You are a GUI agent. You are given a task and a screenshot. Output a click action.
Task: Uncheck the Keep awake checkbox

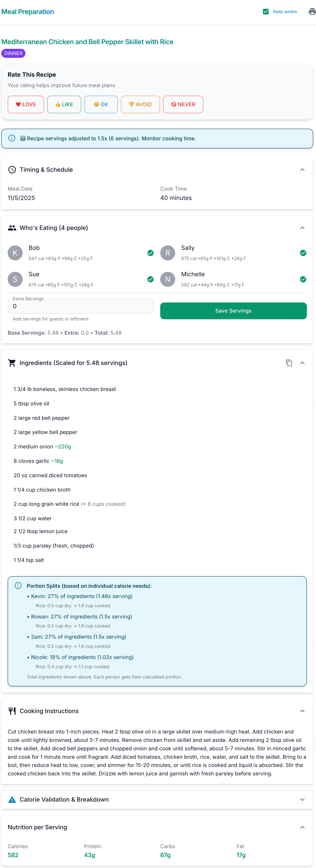pos(266,11)
